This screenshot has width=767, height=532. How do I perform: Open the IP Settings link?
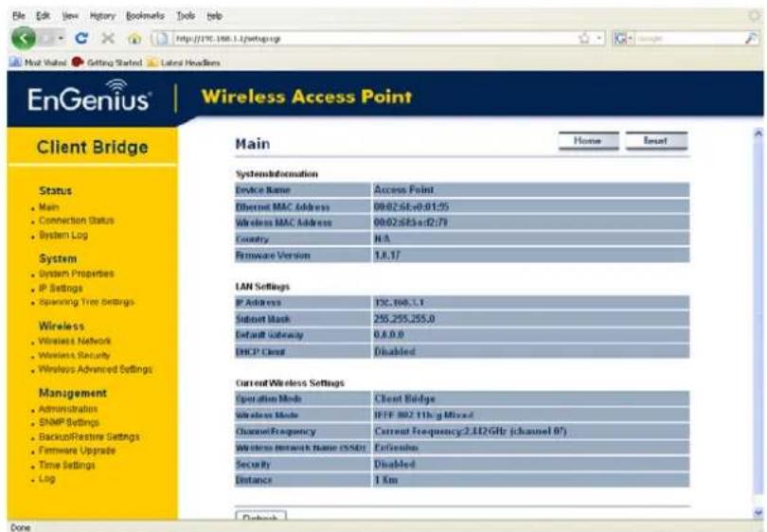click(61, 289)
